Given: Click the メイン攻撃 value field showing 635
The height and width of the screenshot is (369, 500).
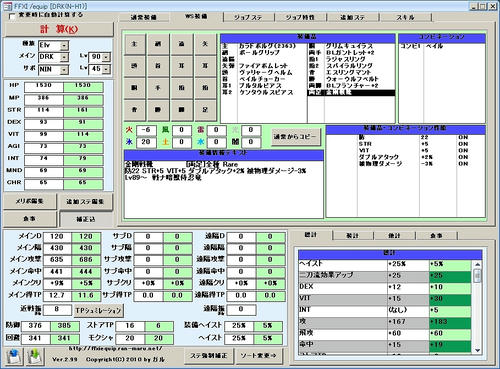Looking at the screenshot, I should (x=57, y=260).
